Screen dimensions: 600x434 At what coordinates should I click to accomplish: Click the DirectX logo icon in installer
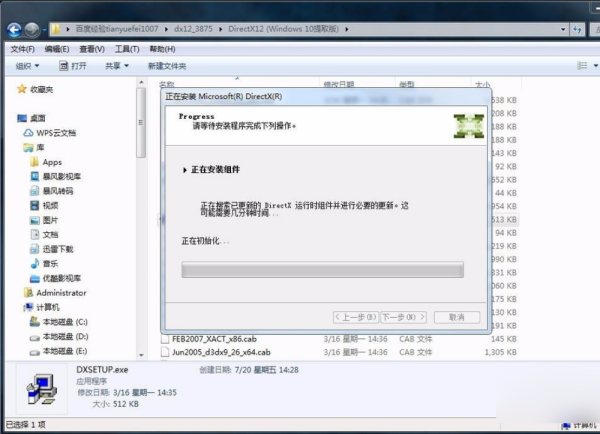coord(469,126)
